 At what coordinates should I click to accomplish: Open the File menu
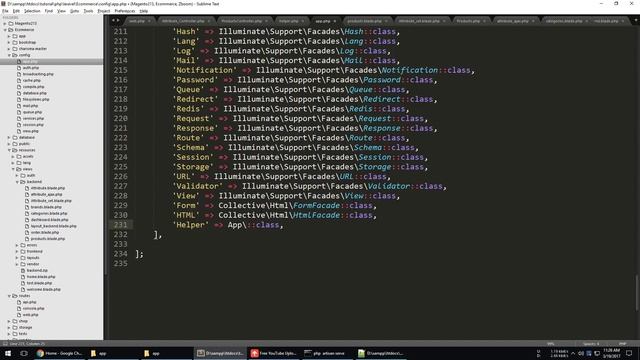pos(5,11)
